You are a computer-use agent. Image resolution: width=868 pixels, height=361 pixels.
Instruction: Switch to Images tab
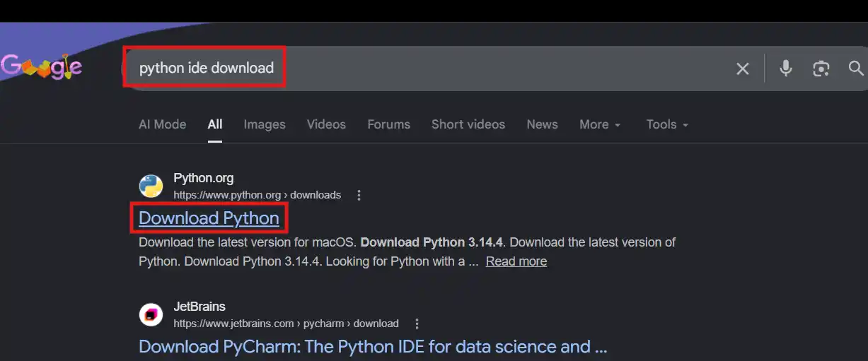pyautogui.click(x=265, y=124)
